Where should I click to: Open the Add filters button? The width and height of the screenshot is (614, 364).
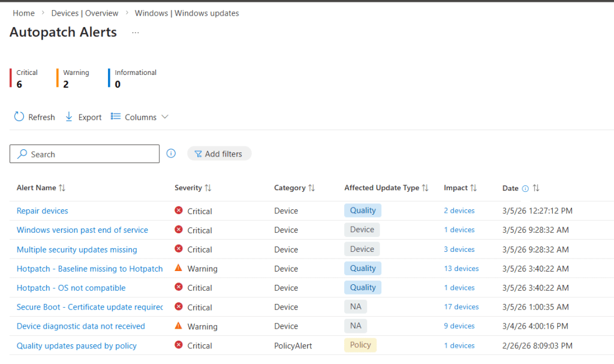219,154
